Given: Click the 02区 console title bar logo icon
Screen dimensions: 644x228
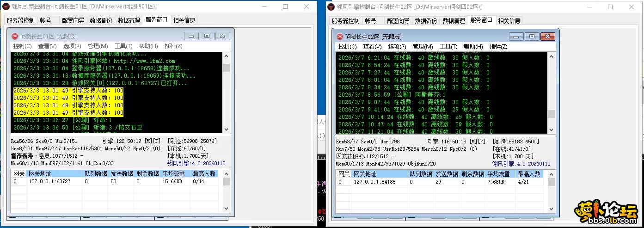Looking at the screenshot, I should point(331,7).
